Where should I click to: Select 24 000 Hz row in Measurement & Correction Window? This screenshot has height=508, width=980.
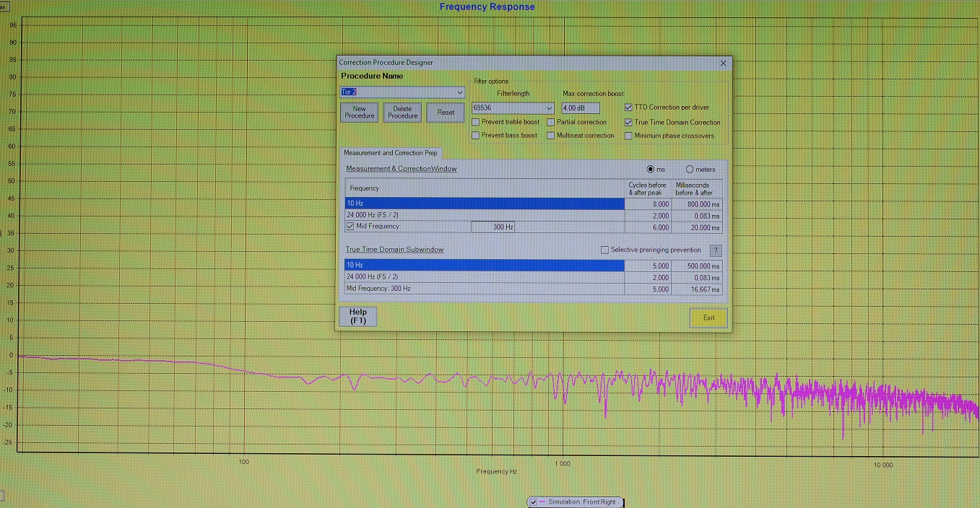coord(485,216)
